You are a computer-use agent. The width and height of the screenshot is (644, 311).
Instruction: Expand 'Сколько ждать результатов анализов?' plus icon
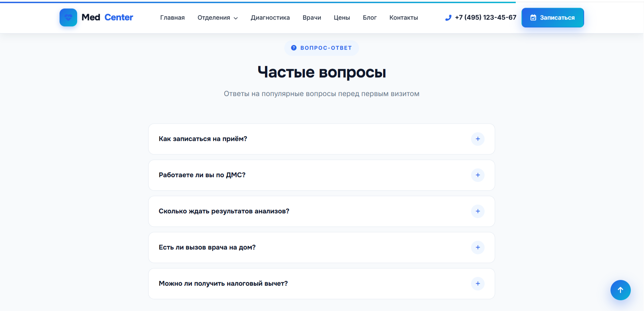click(478, 211)
